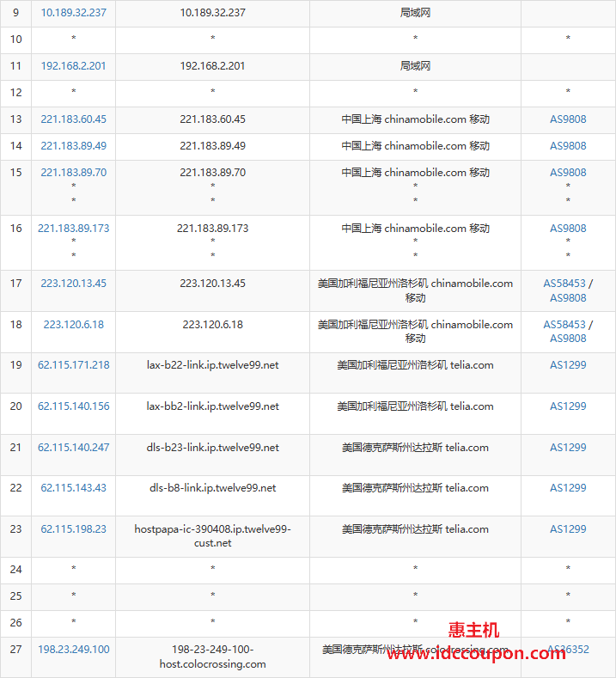Viewport: 616px width, 678px height.
Task: Select hostname dls-b23-link.ip.twelve99.net
Action: [x=213, y=447]
